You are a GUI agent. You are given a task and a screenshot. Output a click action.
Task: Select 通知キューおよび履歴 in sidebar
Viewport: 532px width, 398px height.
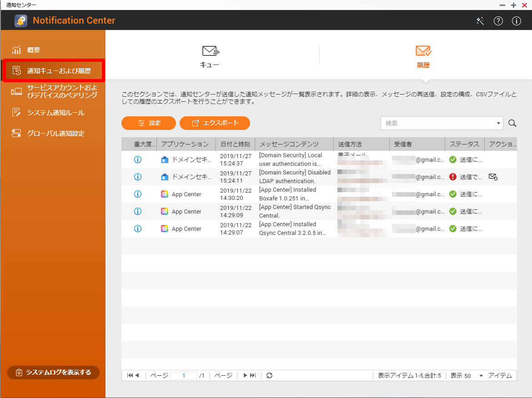point(54,70)
